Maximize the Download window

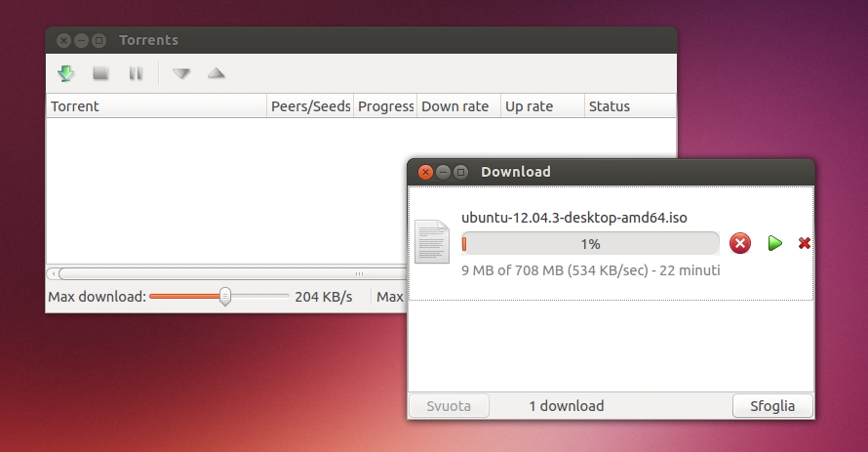tap(460, 172)
